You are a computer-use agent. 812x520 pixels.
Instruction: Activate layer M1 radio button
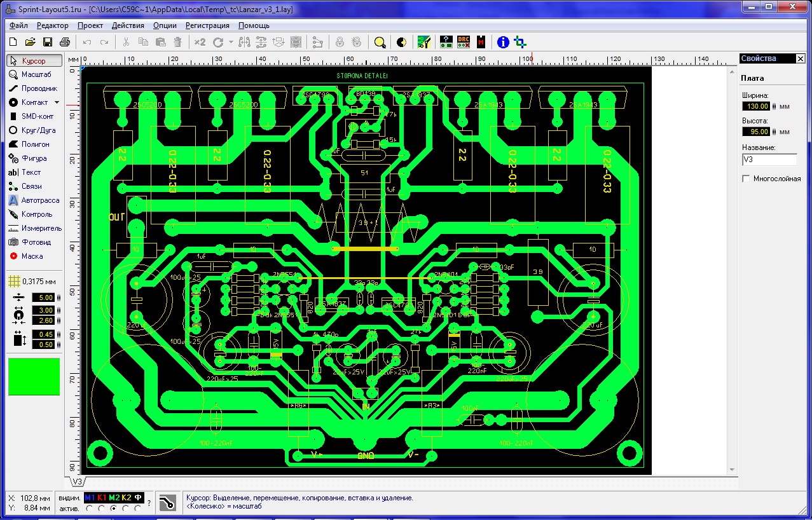[x=89, y=509]
